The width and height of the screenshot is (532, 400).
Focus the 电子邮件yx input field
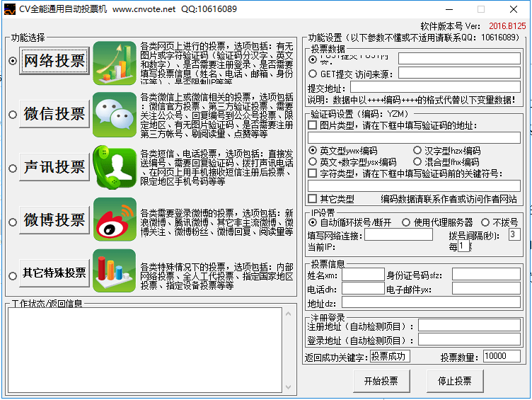[x=486, y=288]
